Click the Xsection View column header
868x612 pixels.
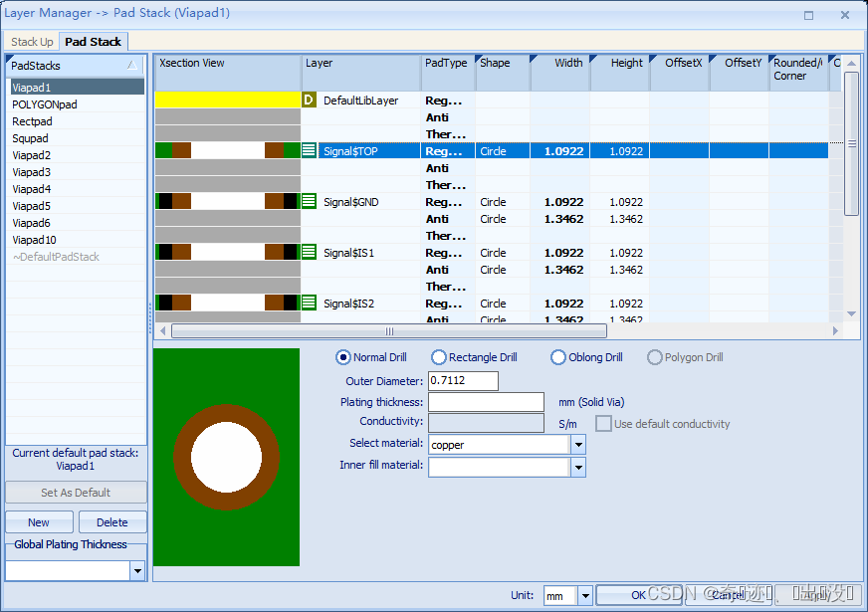228,73
